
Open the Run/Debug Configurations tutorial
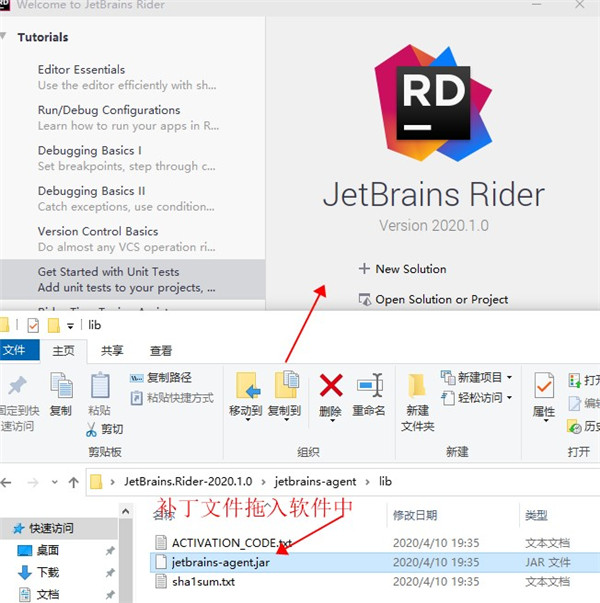(x=128, y=118)
